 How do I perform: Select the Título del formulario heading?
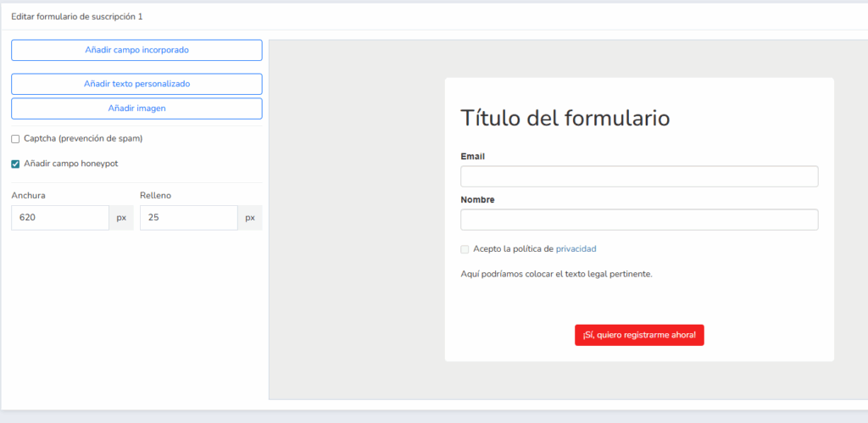[565, 118]
